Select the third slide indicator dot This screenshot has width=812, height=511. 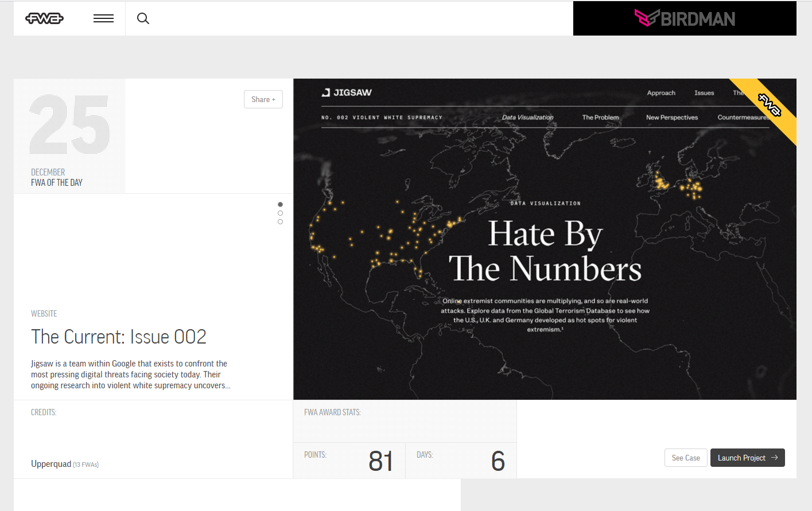pos(280,221)
